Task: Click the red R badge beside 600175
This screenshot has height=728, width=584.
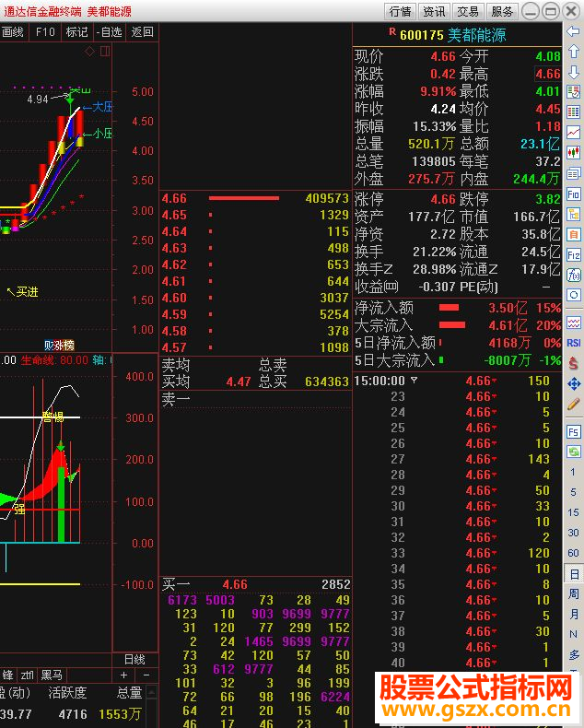Action: click(x=392, y=32)
